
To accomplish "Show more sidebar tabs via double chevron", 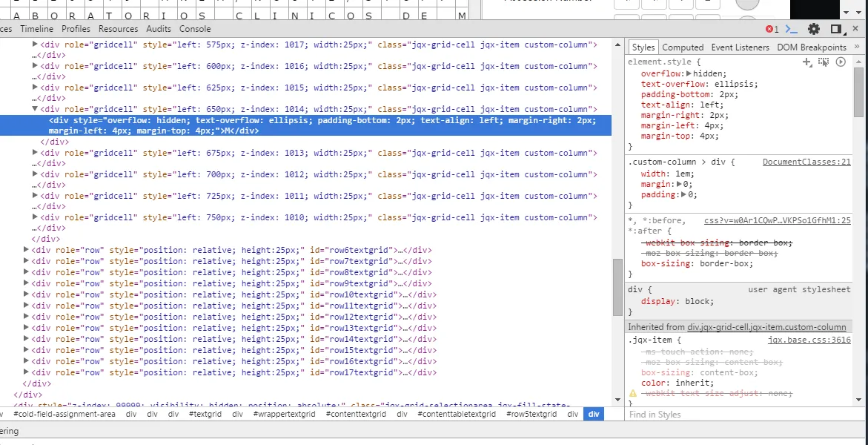I will tap(856, 47).
